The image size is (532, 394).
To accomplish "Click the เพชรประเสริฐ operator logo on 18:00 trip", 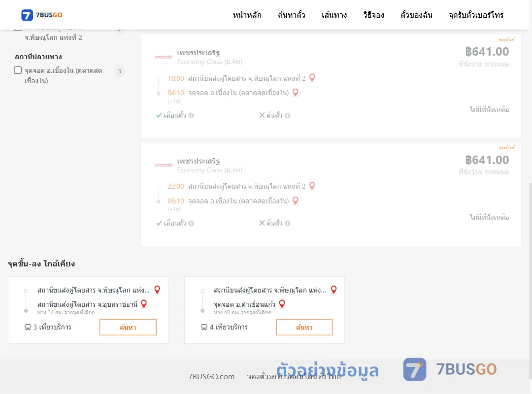I will click(164, 57).
